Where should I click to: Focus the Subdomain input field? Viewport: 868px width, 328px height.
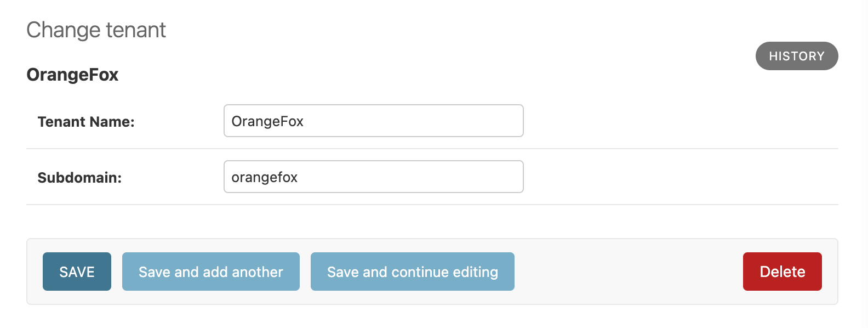373,177
